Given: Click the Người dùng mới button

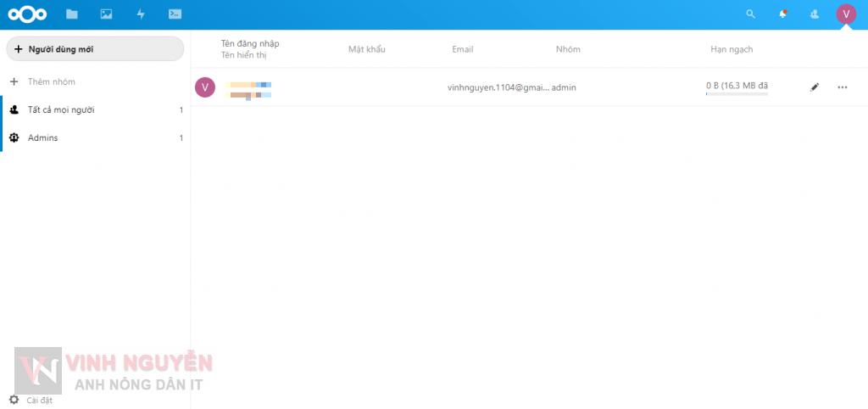Looking at the screenshot, I should 95,49.
